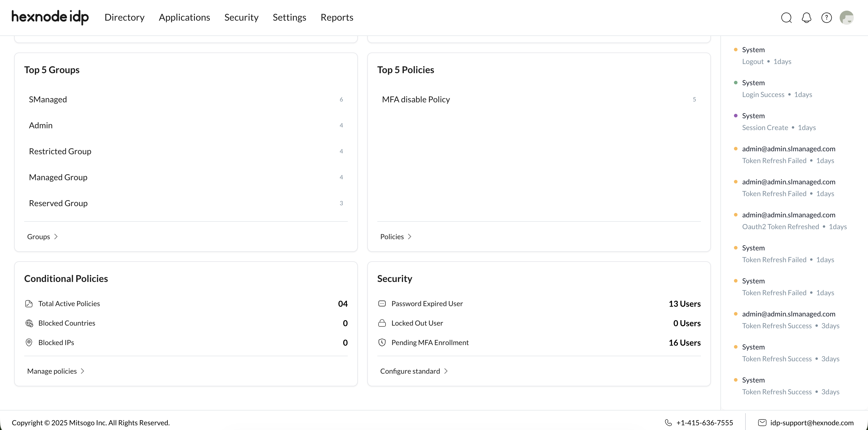This screenshot has height=430, width=868.
Task: Open Configure standard link
Action: point(410,371)
